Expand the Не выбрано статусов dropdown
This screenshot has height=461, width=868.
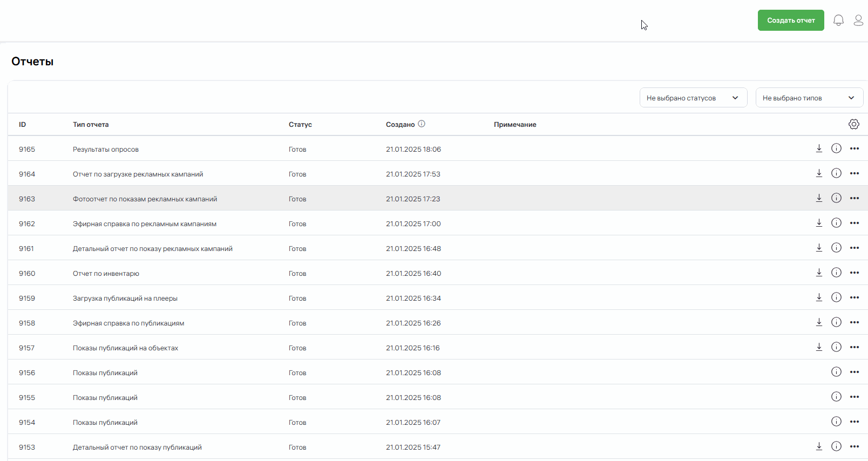(x=693, y=98)
